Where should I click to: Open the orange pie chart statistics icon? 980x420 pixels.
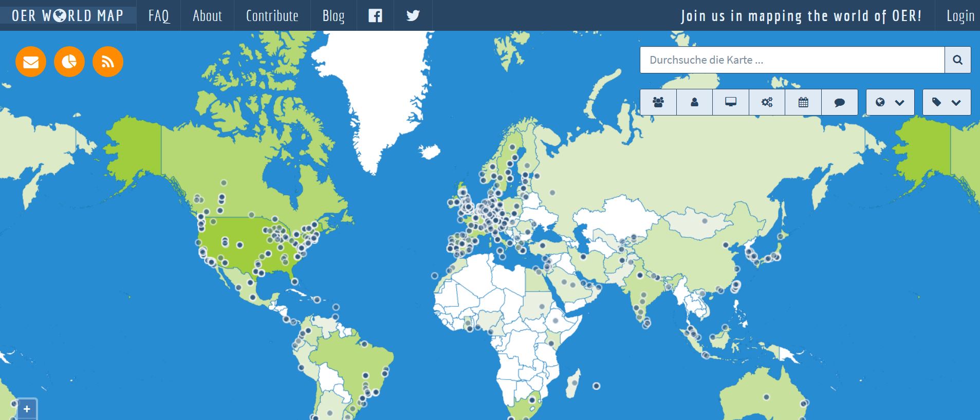[x=69, y=62]
